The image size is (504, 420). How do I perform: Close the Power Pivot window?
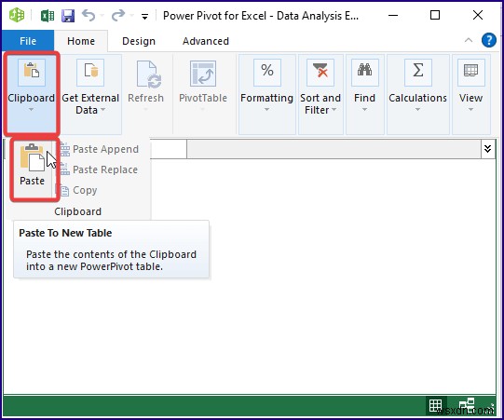coord(478,15)
